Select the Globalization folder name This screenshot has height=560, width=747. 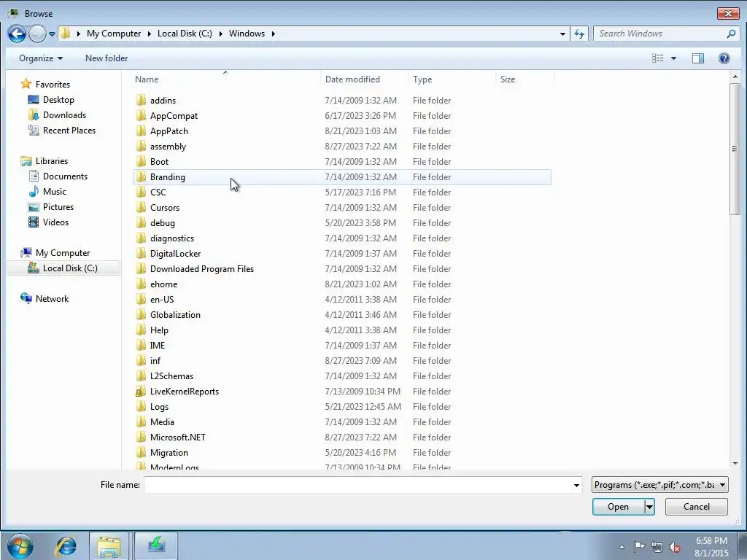point(175,314)
